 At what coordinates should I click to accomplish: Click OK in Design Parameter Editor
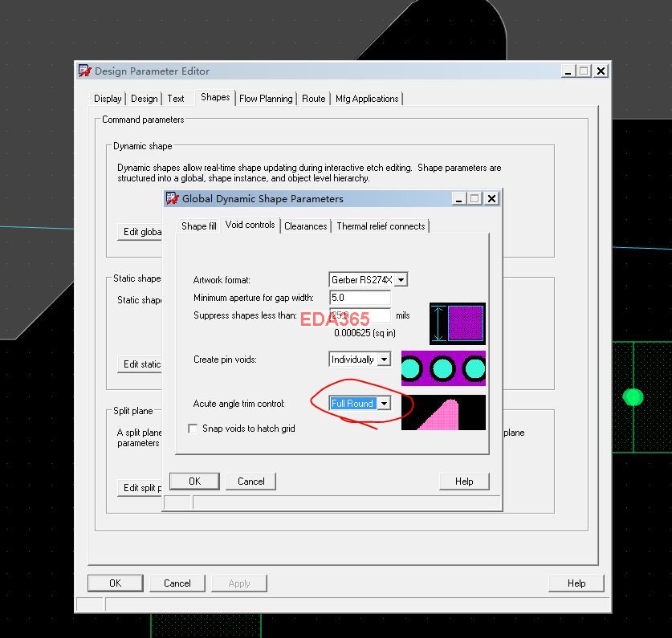[x=116, y=583]
